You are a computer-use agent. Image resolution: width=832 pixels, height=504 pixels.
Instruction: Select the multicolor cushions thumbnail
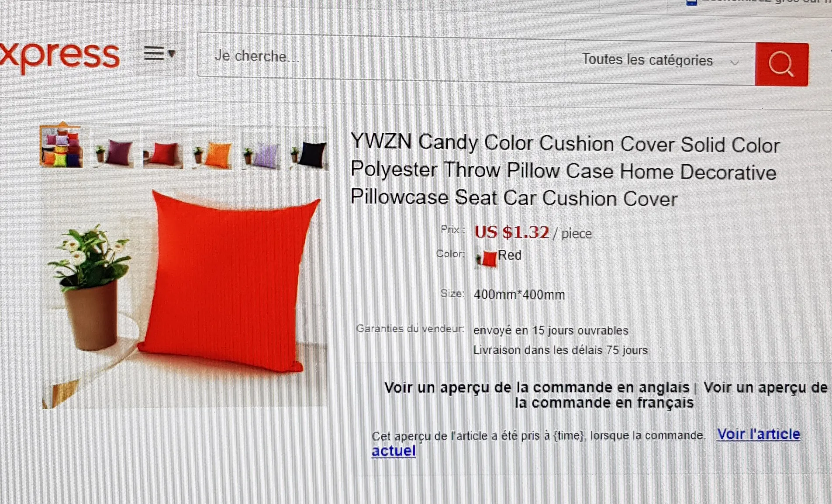coord(61,146)
